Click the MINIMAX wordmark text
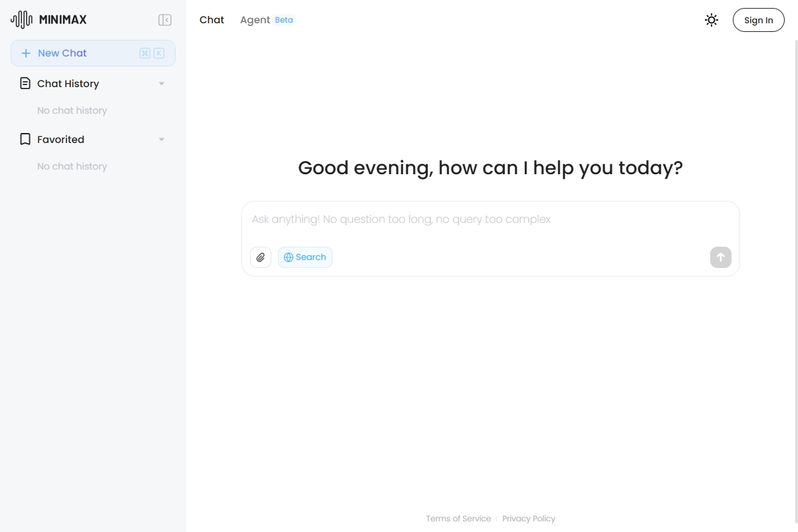This screenshot has height=532, width=798. [63, 20]
